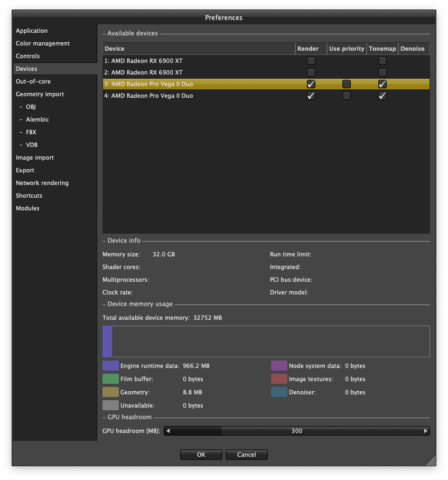Select the VDB import sub-item
The height and width of the screenshot is (480, 448).
click(x=32, y=145)
